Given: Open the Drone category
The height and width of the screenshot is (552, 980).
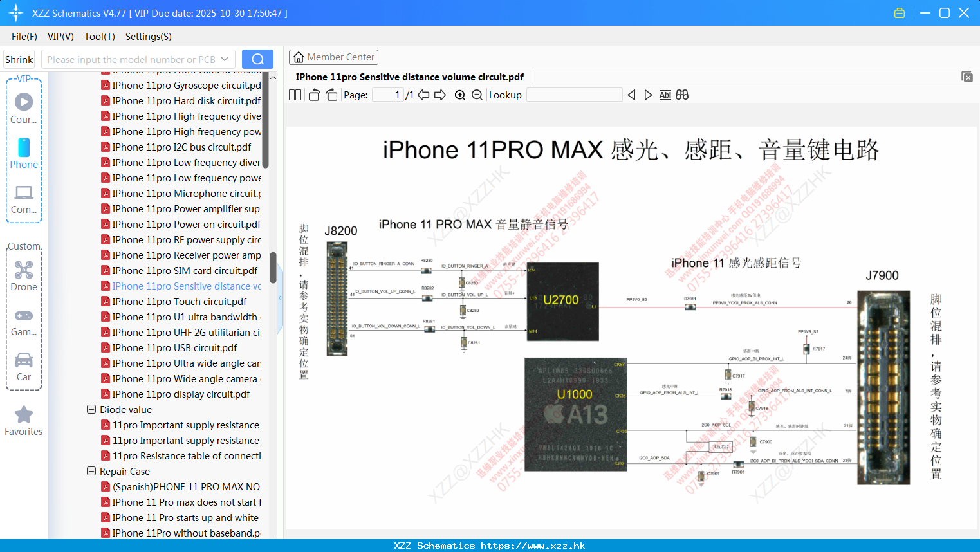Looking at the screenshot, I should click(x=24, y=276).
